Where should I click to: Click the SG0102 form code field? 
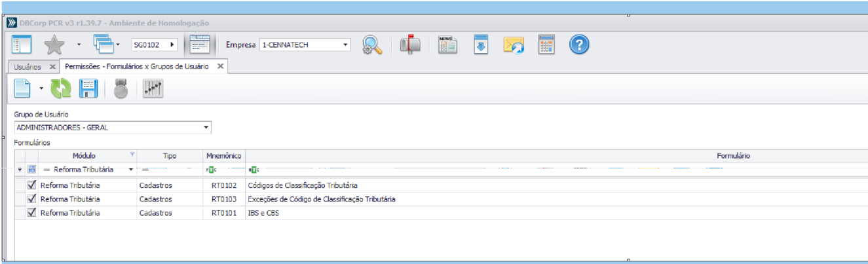click(149, 45)
